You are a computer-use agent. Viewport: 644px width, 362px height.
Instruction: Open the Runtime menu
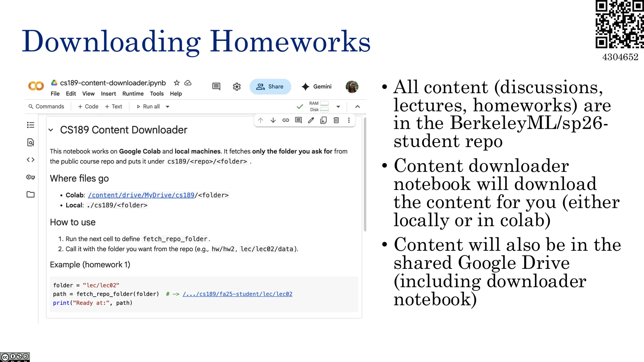click(133, 94)
